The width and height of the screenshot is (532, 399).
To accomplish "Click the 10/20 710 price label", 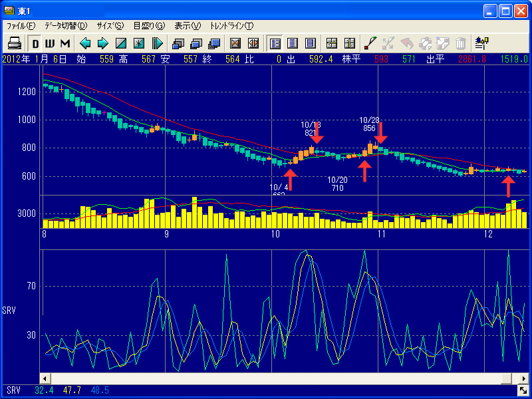I will point(338,184).
